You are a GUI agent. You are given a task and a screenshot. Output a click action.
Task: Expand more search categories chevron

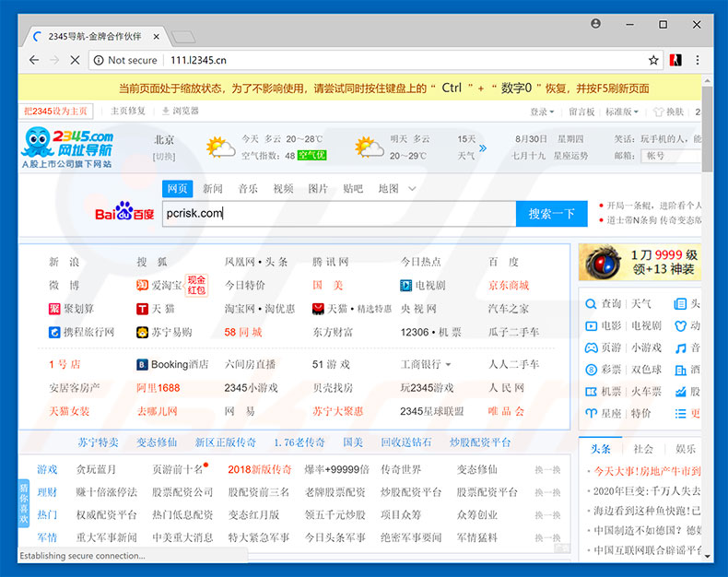(x=412, y=189)
